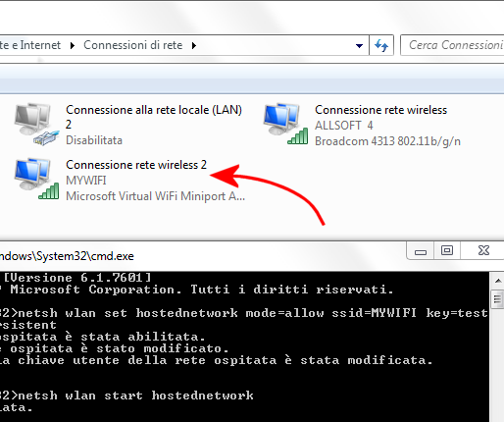Image resolution: width=504 pixels, height=422 pixels.
Task: Close the cmd.exe window
Action: click(x=483, y=251)
